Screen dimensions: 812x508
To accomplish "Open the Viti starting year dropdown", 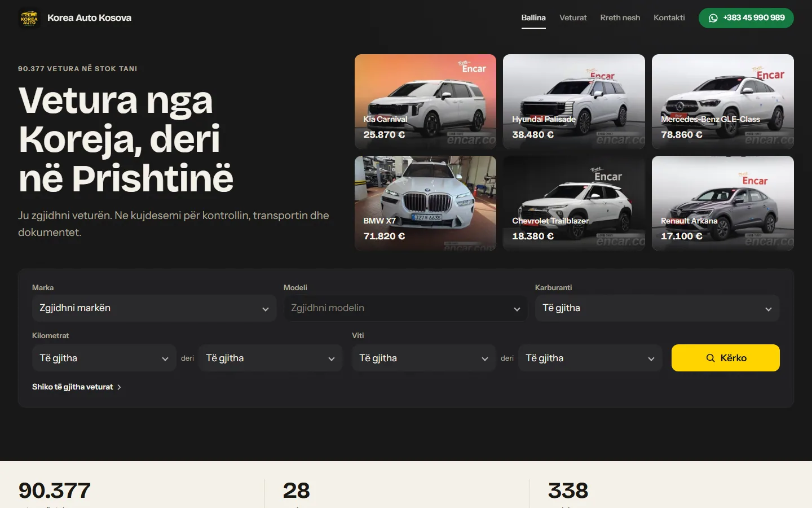I will [423, 358].
